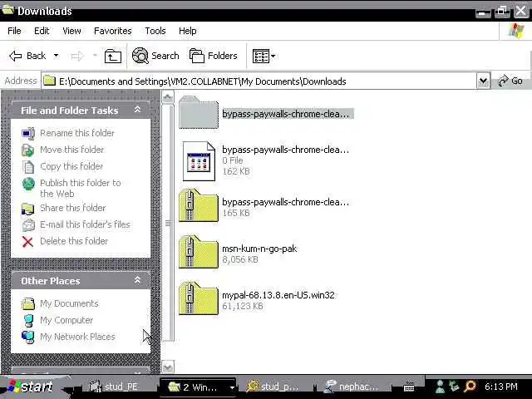Click the Go button

510,81
